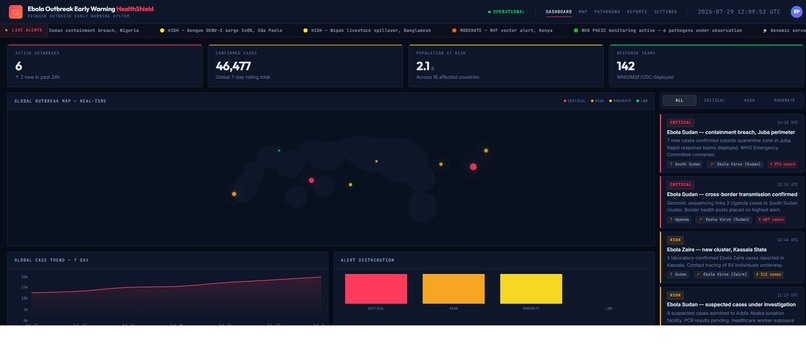Open the Pathogens tab

tap(607, 12)
